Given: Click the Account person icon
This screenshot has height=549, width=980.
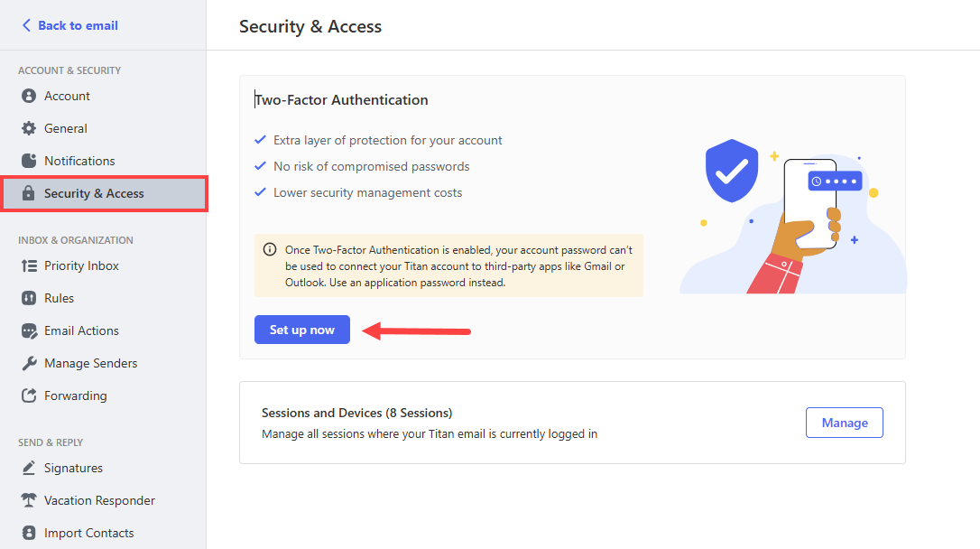Looking at the screenshot, I should tap(29, 96).
